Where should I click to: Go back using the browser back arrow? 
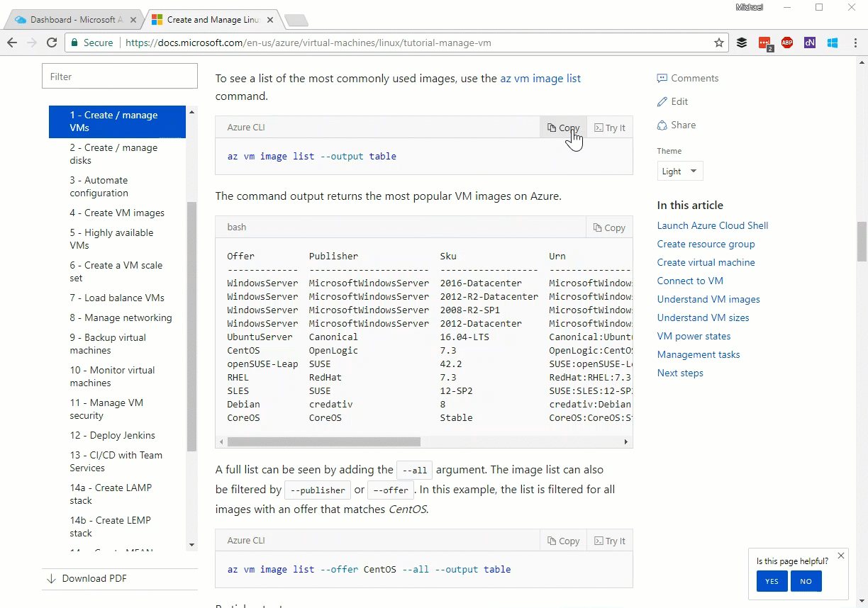(12, 43)
